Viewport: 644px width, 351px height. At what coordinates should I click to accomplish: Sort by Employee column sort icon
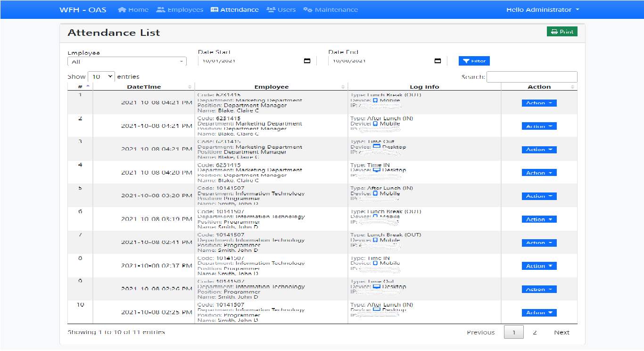(343, 87)
